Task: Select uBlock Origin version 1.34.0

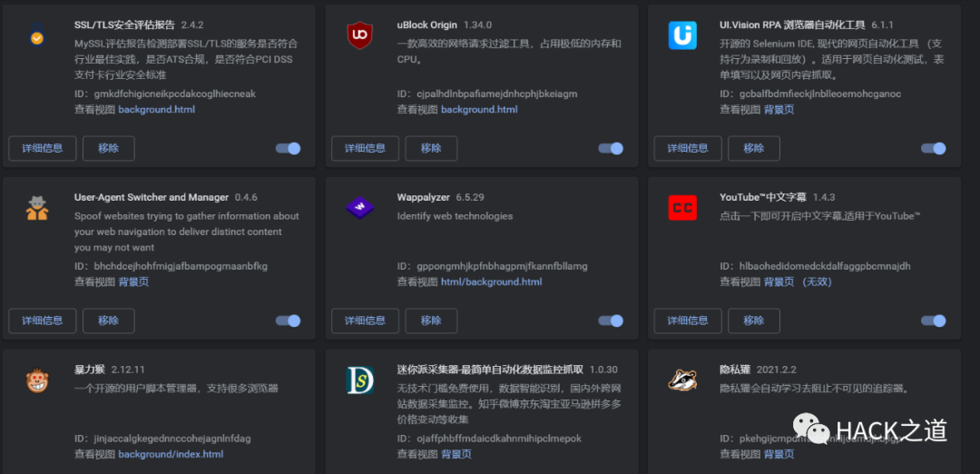Action: click(x=477, y=25)
